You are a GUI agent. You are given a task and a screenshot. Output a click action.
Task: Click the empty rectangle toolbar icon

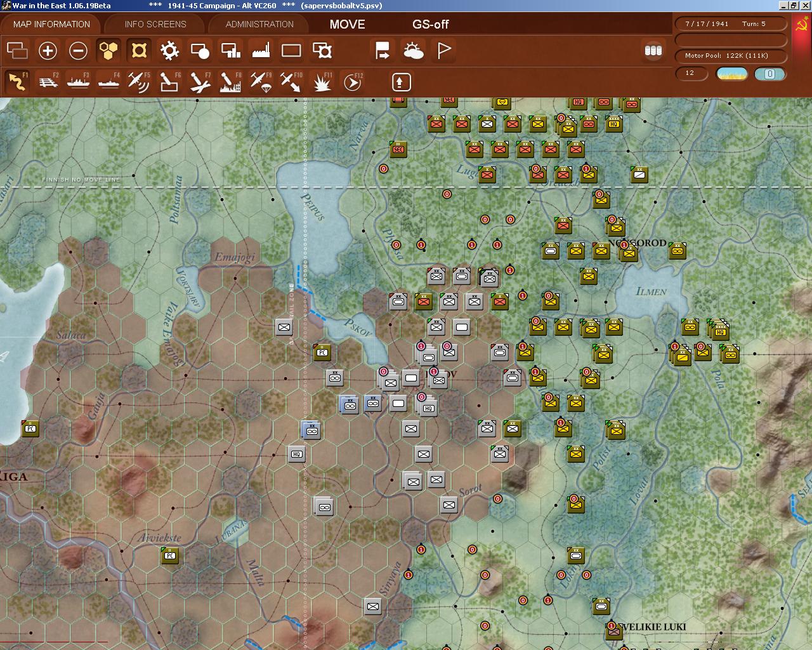pyautogui.click(x=291, y=50)
